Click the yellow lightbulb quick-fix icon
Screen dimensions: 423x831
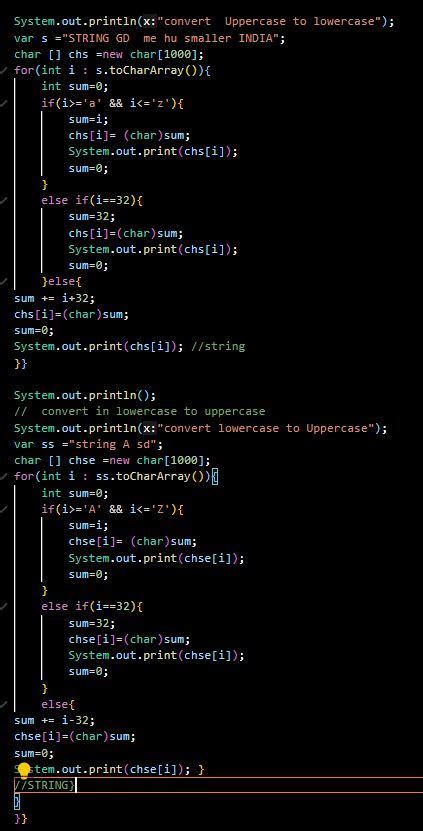click(23, 770)
